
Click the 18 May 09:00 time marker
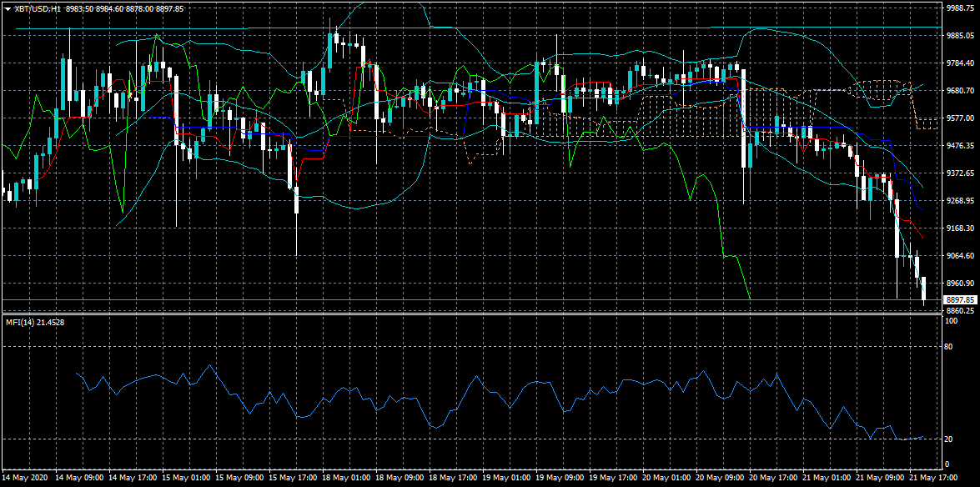point(399,477)
